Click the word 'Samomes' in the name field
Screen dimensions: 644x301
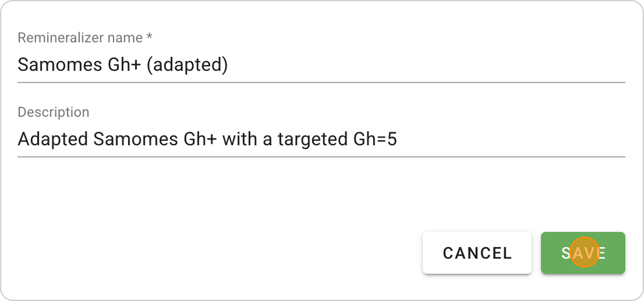(60, 64)
